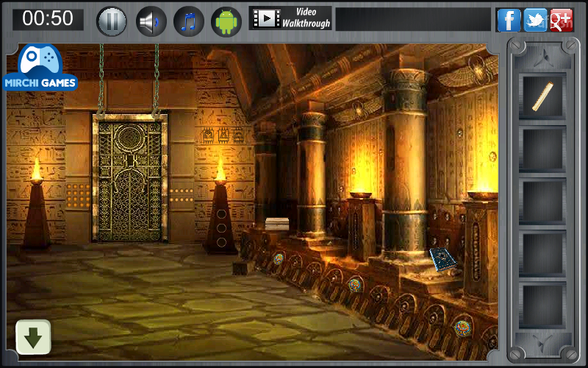Open the Video Walkthrough
Viewport: 588px width, 368px height.
click(290, 18)
